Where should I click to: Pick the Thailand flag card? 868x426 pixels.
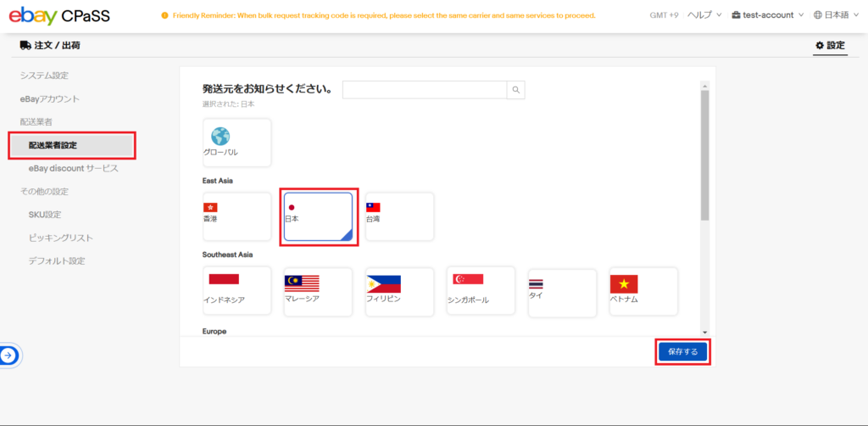(x=563, y=293)
